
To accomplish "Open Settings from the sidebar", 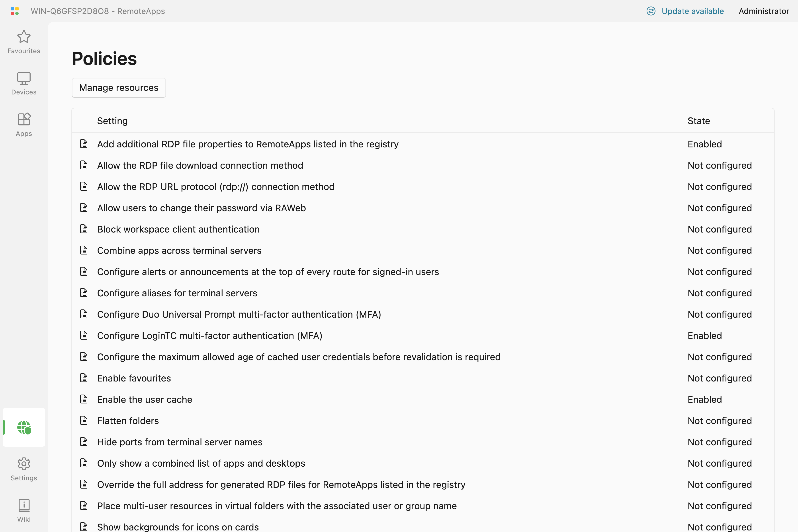I will [23, 469].
